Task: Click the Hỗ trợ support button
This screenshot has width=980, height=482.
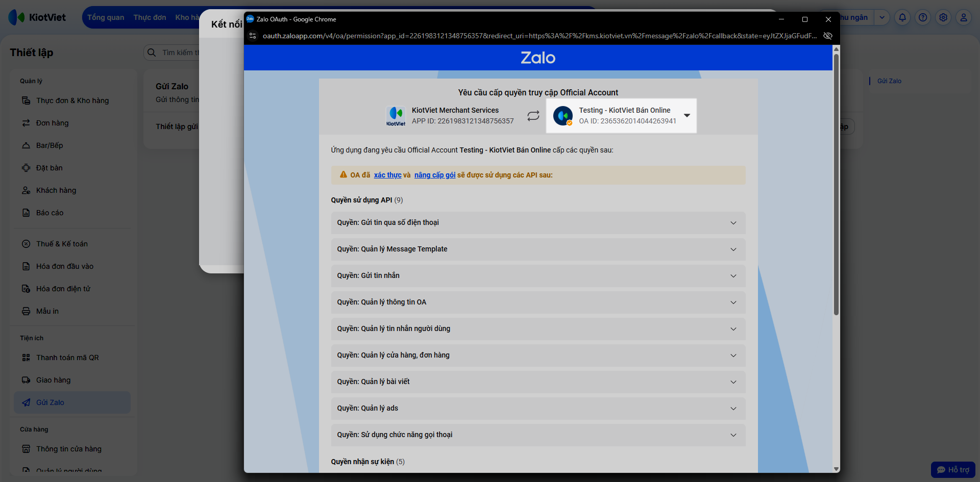Action: tap(953, 470)
